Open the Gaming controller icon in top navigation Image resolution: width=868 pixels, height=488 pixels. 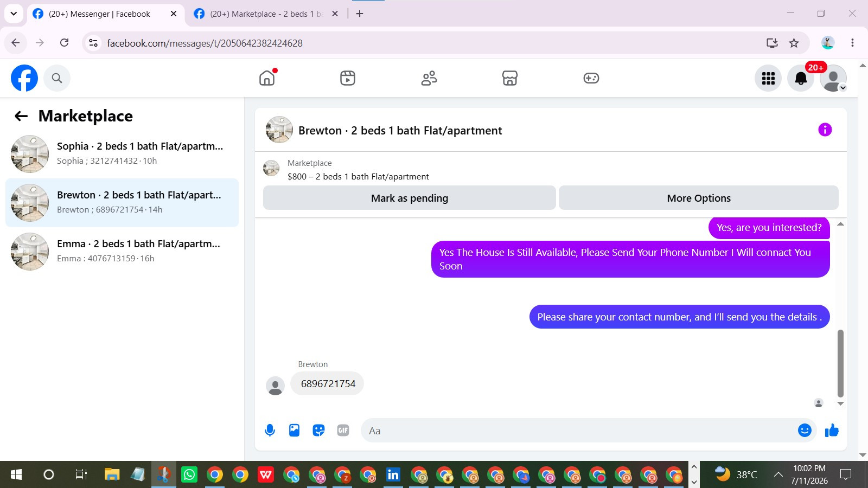(591, 78)
